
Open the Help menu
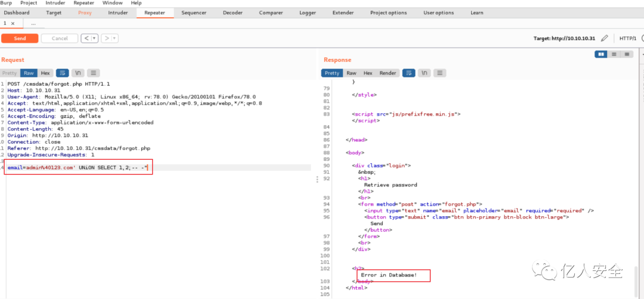[x=136, y=3]
